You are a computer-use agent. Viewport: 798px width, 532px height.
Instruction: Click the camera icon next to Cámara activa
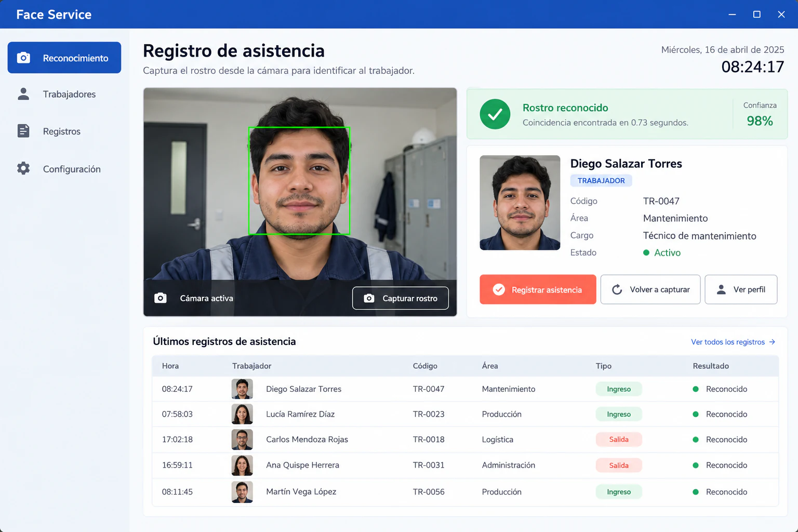coord(161,298)
